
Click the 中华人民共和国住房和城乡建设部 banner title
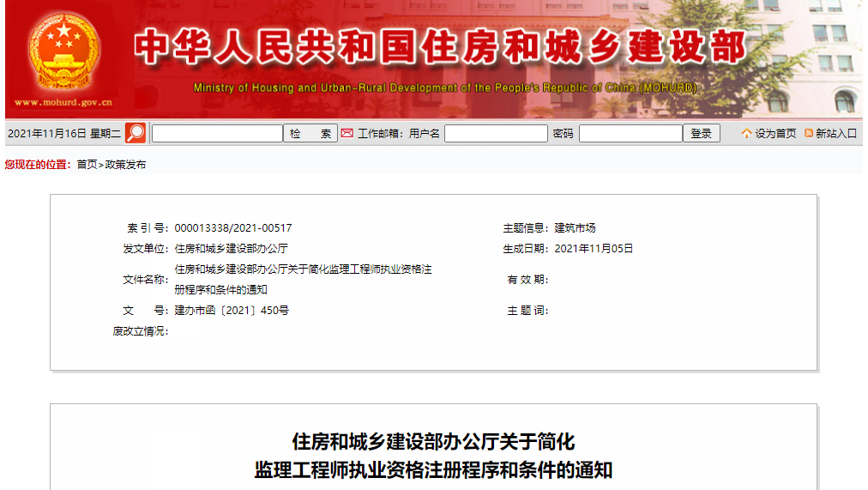click(441, 46)
